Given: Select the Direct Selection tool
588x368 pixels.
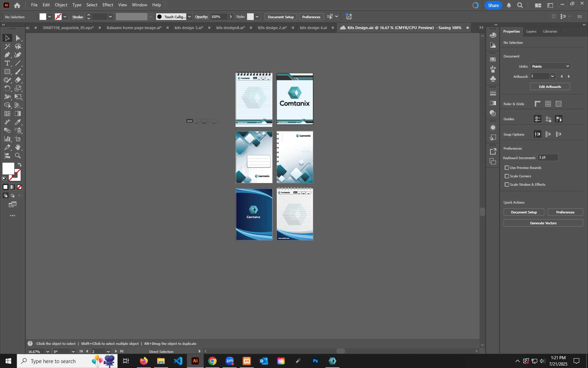Looking at the screenshot, I should coord(18,38).
